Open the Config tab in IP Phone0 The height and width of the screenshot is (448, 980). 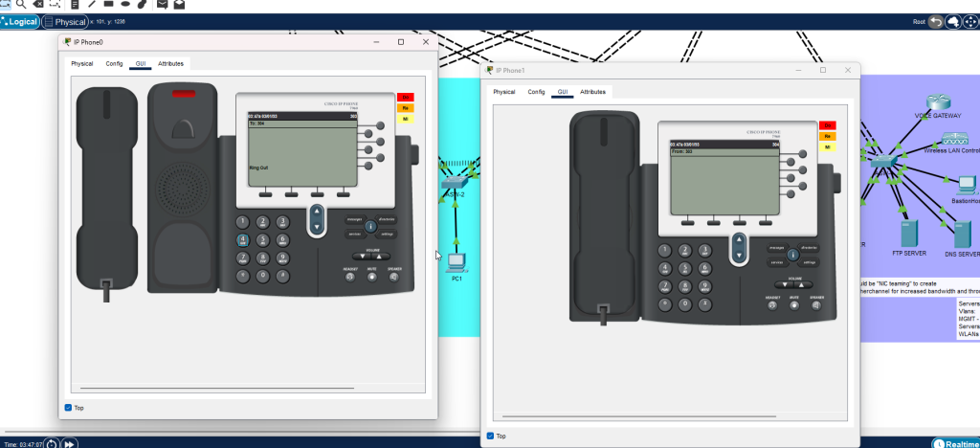click(x=114, y=64)
